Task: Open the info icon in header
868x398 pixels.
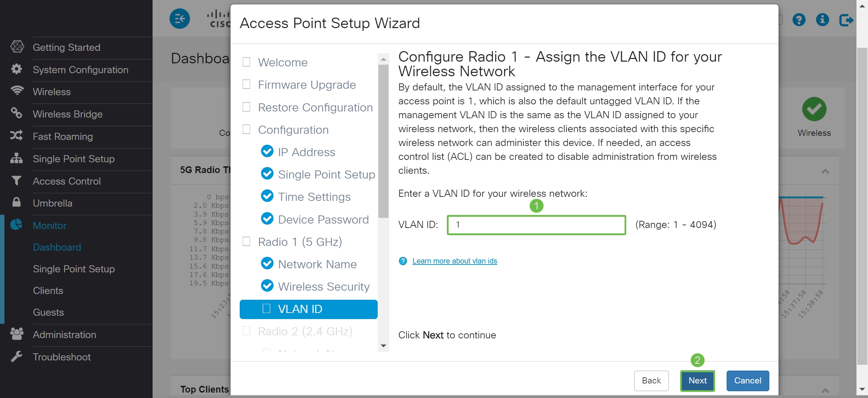Action: (822, 20)
